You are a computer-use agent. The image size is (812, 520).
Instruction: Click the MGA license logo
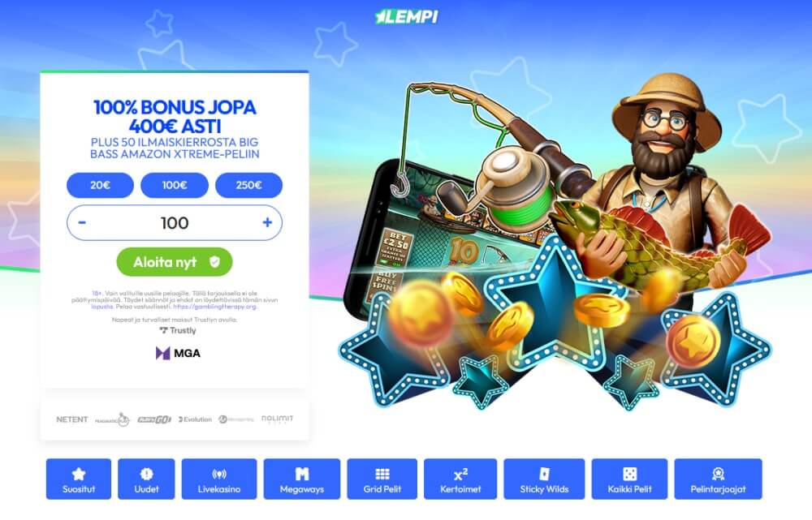pos(178,354)
